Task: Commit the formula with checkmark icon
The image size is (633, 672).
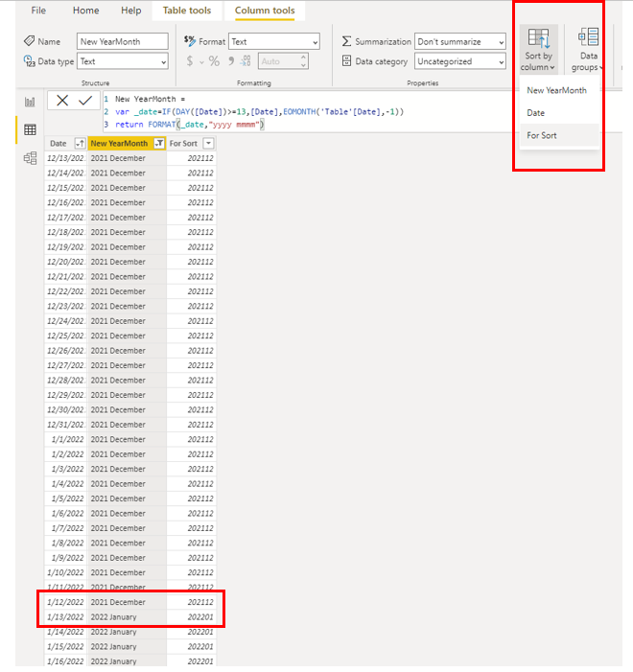Action: pyautogui.click(x=85, y=101)
